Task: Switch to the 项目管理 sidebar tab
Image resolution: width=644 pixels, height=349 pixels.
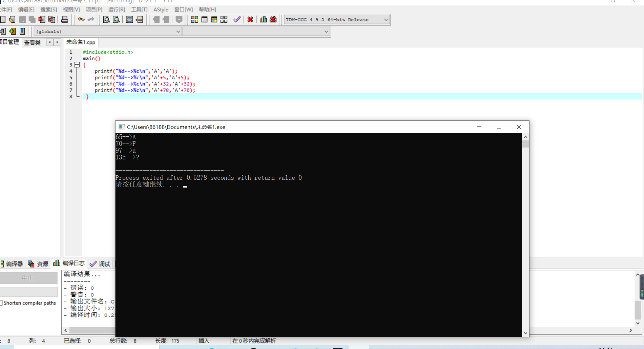Action: click(x=10, y=42)
